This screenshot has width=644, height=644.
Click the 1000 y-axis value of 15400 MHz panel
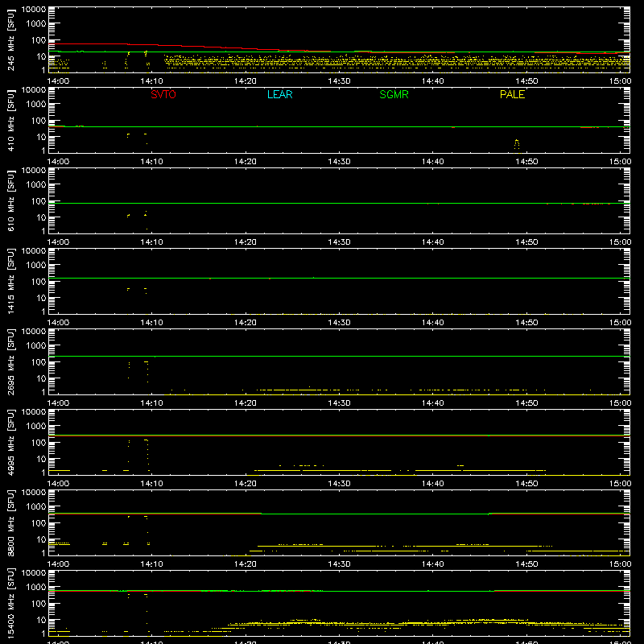coord(36,588)
